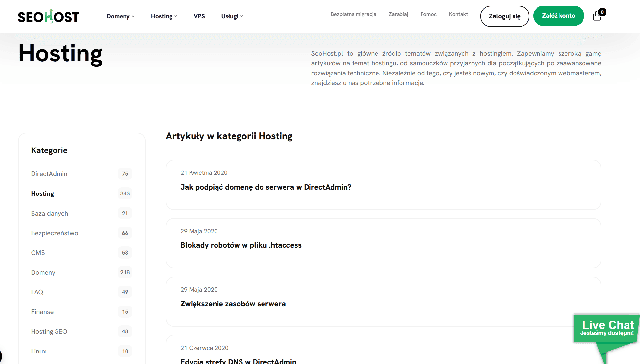Click the date 21 Kwietnia 2020

point(204,173)
